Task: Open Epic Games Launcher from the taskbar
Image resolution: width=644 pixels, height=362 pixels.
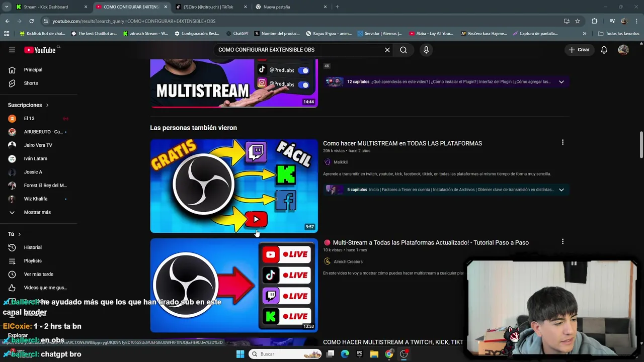Action: point(359,354)
